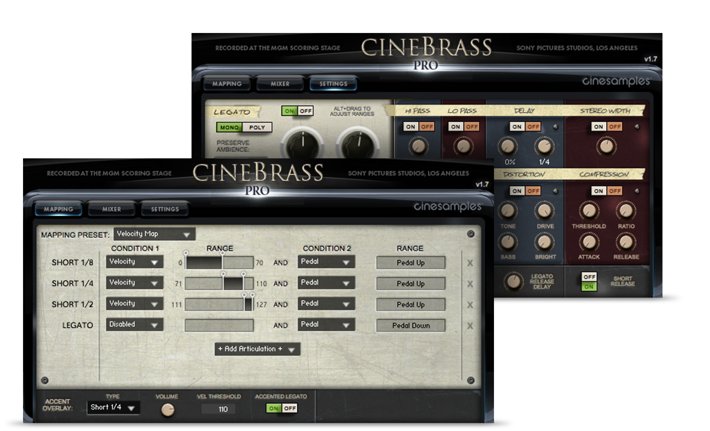The width and height of the screenshot is (710, 431).
Task: Click Pedal Down range button for Legato
Action: (x=411, y=326)
